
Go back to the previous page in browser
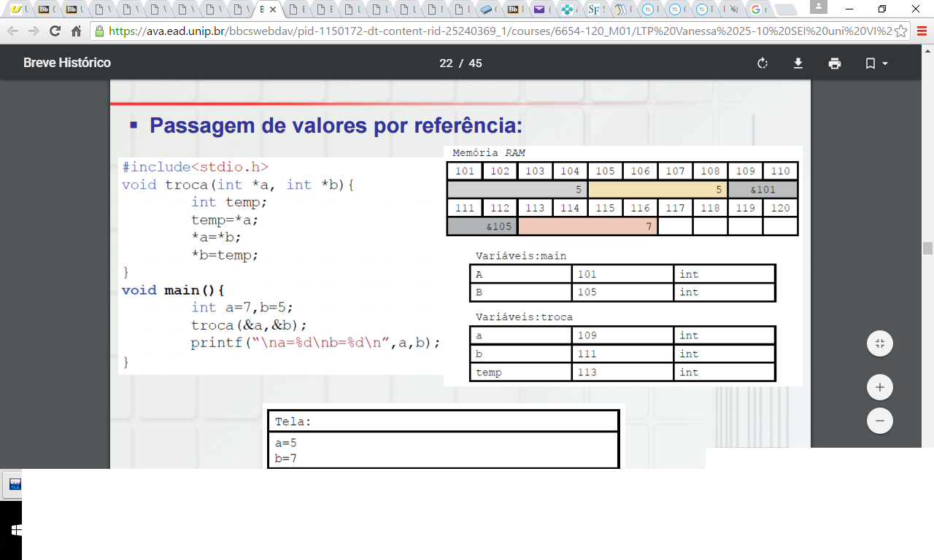(12, 31)
